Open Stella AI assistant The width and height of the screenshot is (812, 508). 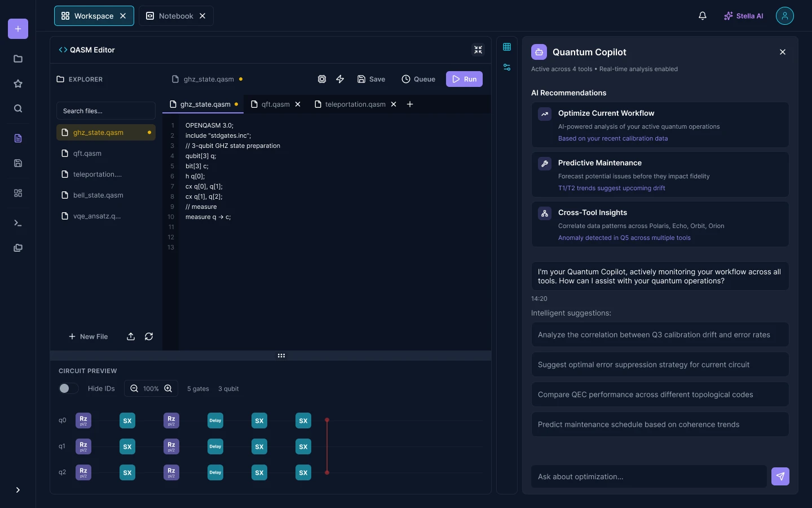point(743,16)
